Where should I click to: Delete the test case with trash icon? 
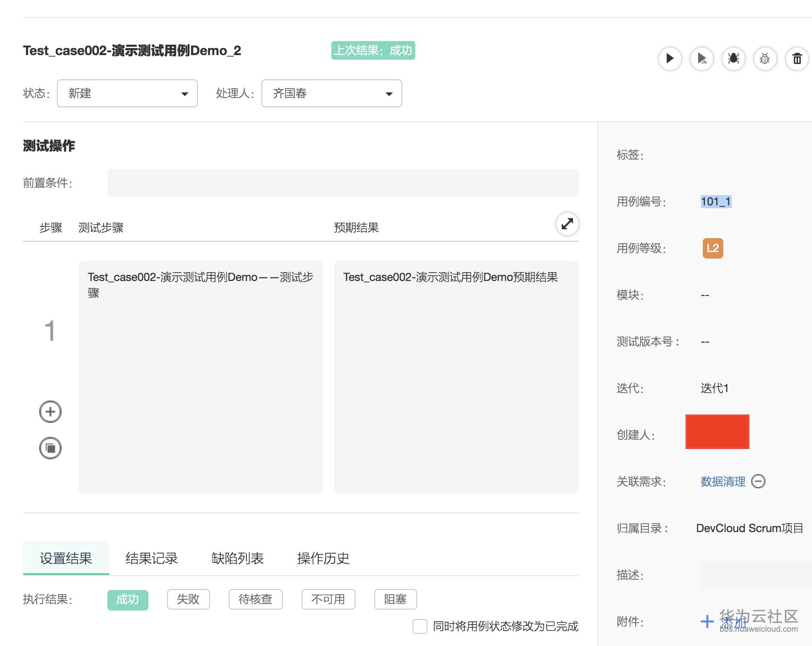[x=797, y=58]
